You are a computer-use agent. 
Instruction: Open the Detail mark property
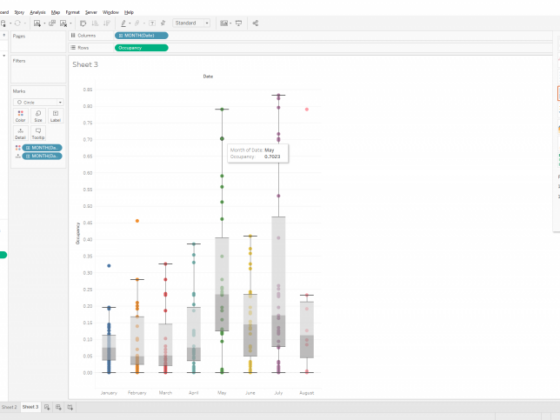pyautogui.click(x=20, y=133)
